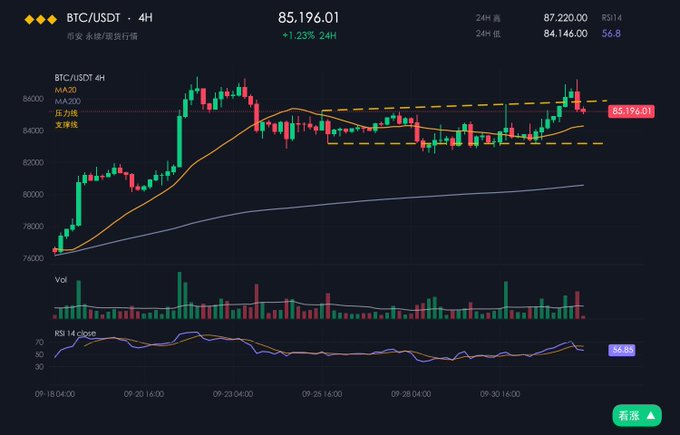Click the green 看涨 bullish button
The width and height of the screenshot is (680, 435).
[637, 416]
